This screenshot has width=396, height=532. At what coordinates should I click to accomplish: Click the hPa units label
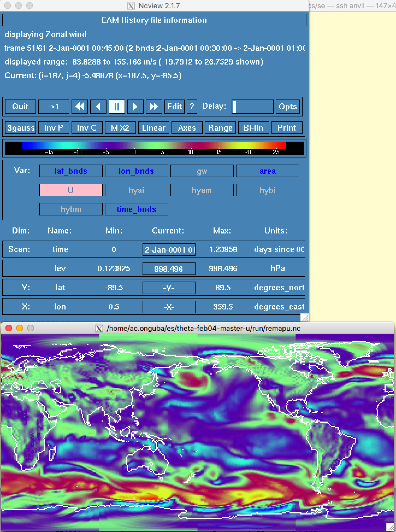(278, 268)
